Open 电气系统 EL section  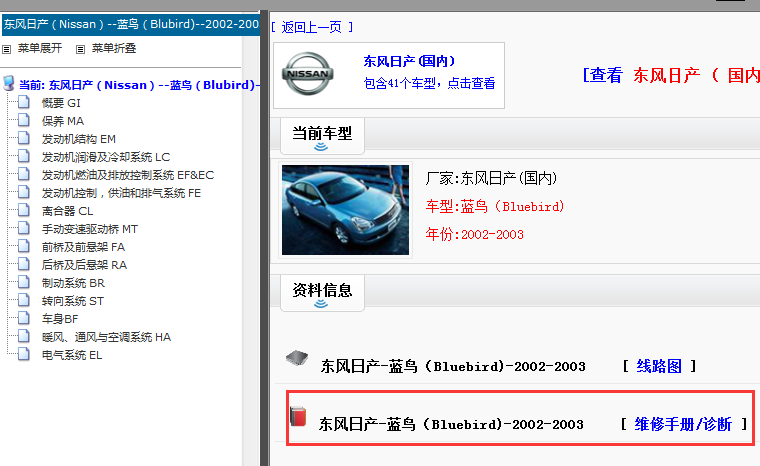click(x=72, y=355)
